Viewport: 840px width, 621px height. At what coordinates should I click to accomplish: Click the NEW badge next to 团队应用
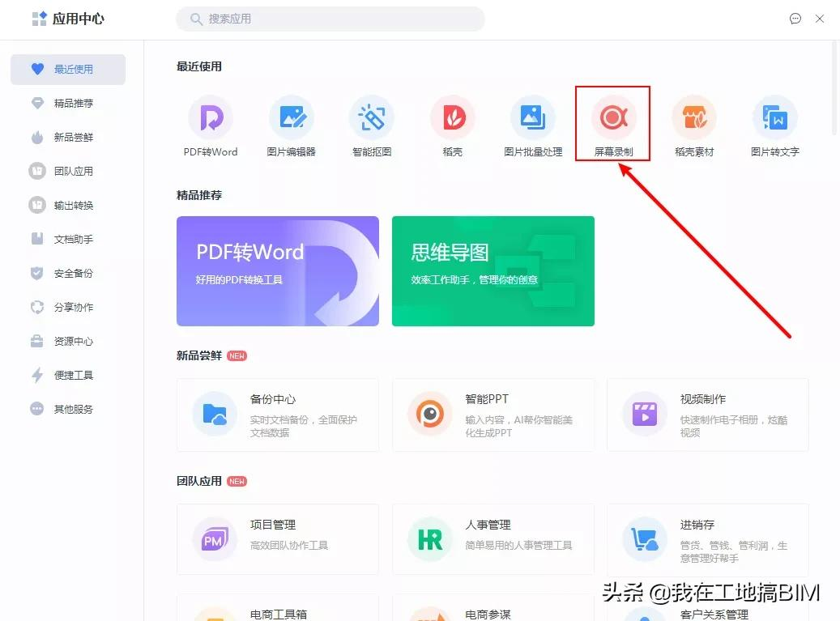pos(237,481)
